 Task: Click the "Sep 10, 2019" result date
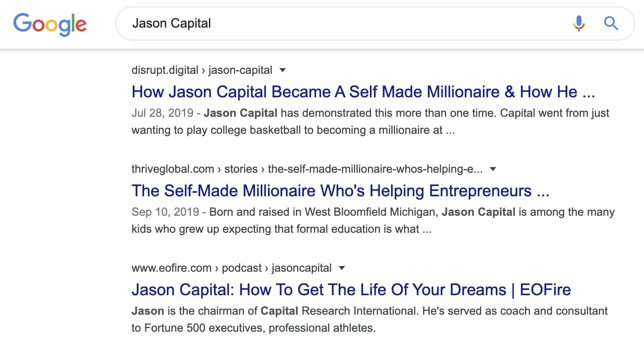point(165,212)
